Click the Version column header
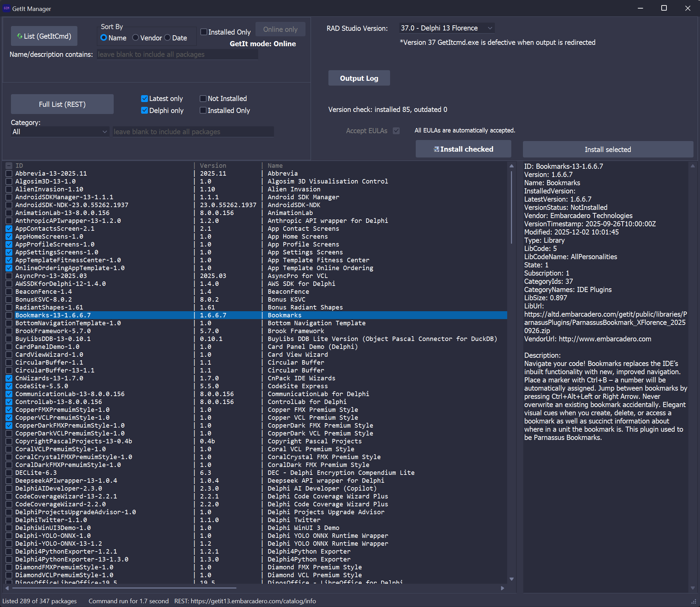 pyautogui.click(x=213, y=166)
